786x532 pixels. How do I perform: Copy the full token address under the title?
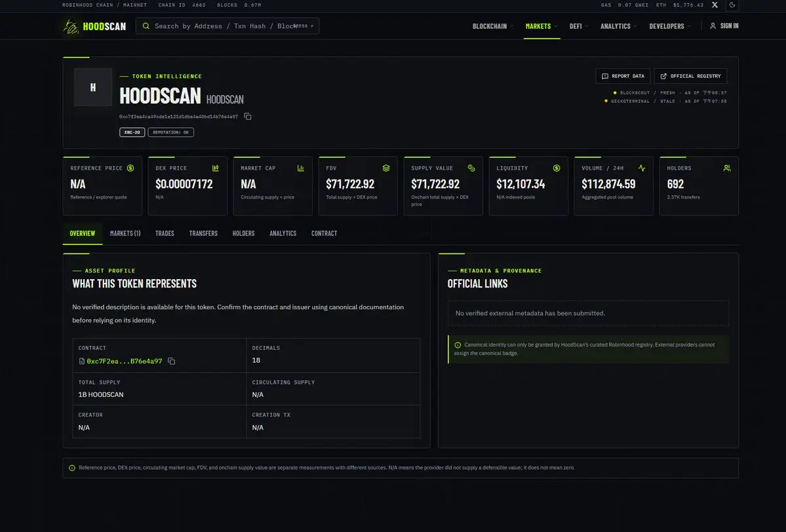pyautogui.click(x=248, y=116)
